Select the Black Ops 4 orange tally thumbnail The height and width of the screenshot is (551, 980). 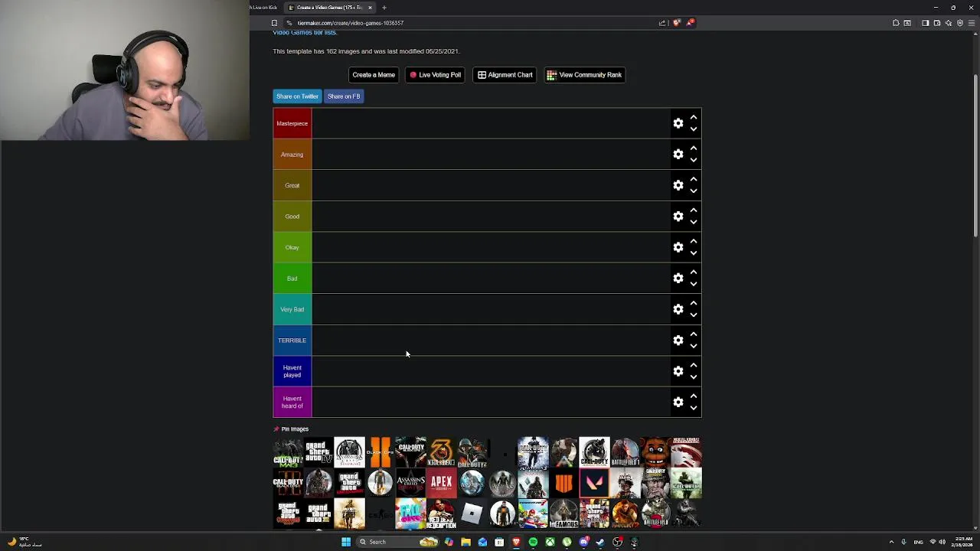point(564,483)
